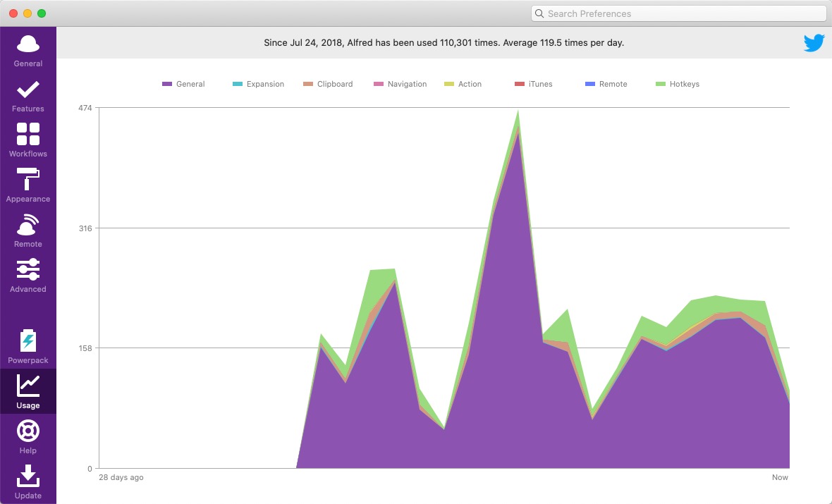The image size is (832, 504).
Task: Click the green Hotkeys legend swatch
Action: (661, 84)
